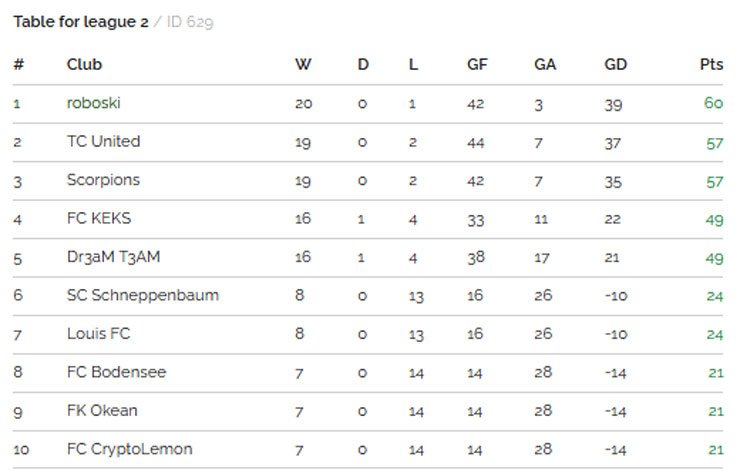Click Louis FC club name
Screen dimensions: 740x470
tap(98, 333)
